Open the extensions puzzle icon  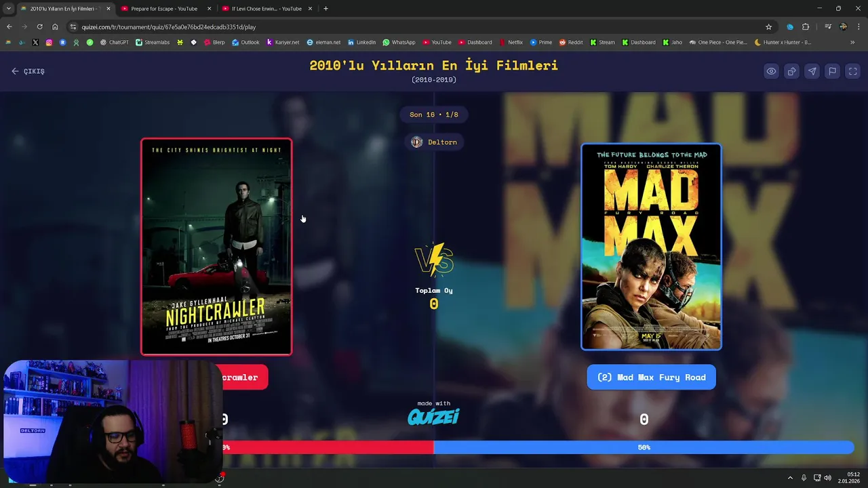(806, 27)
